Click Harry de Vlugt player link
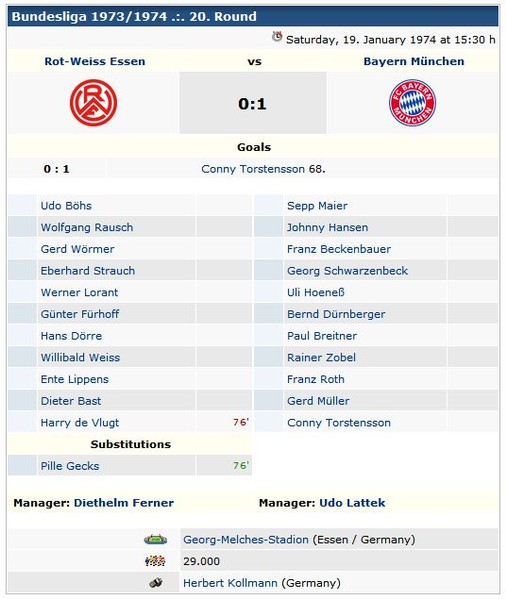Screen dimensions: 506x599 80,423
